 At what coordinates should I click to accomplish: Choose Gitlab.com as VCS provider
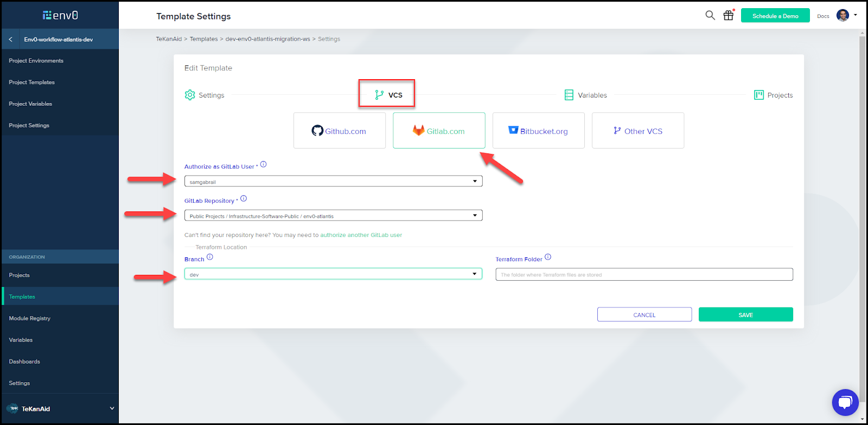[439, 131]
